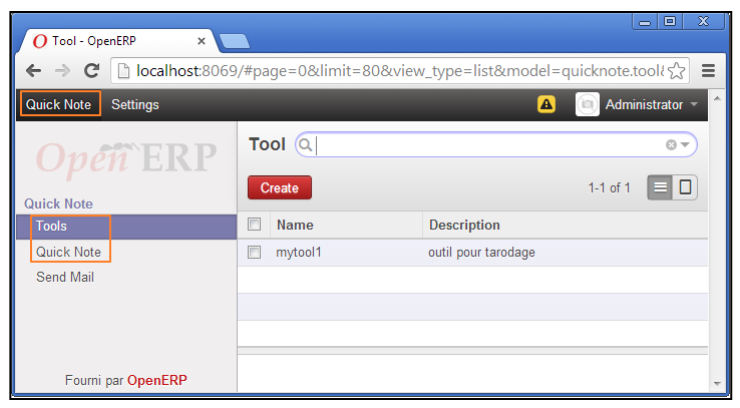Open Send Mail in the sidebar
The image size is (740, 408).
click(65, 277)
